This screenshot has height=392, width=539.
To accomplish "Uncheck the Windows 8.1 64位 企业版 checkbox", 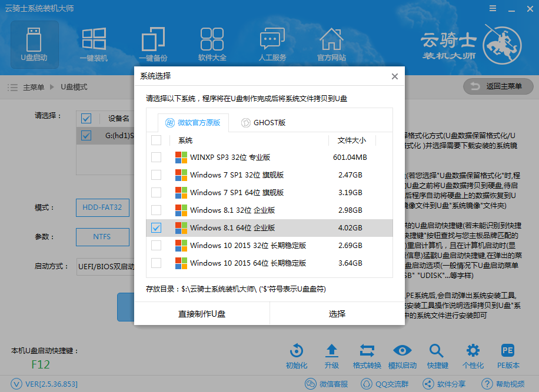I will coord(156,227).
